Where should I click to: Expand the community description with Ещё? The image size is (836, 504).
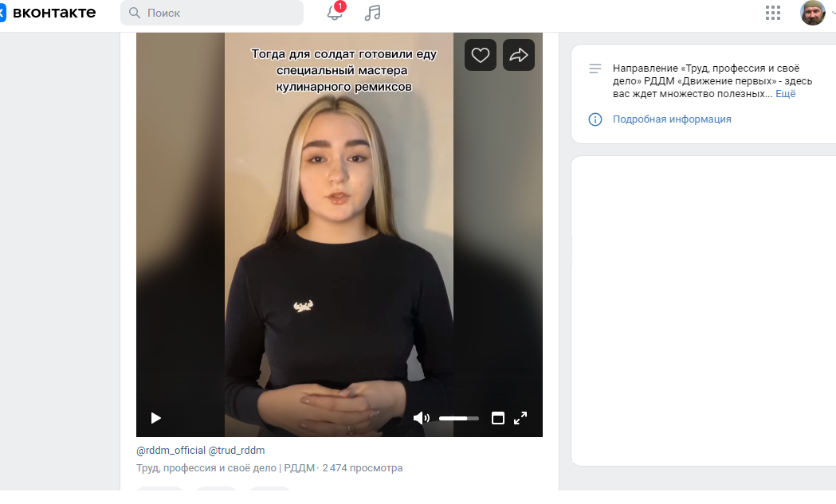pyautogui.click(x=785, y=94)
